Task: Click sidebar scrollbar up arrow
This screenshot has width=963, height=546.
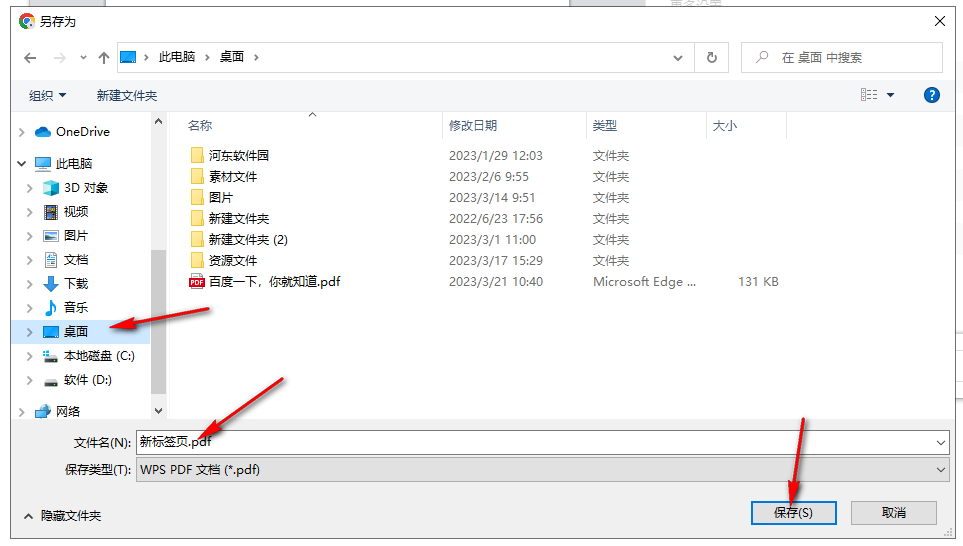Action: 158,122
